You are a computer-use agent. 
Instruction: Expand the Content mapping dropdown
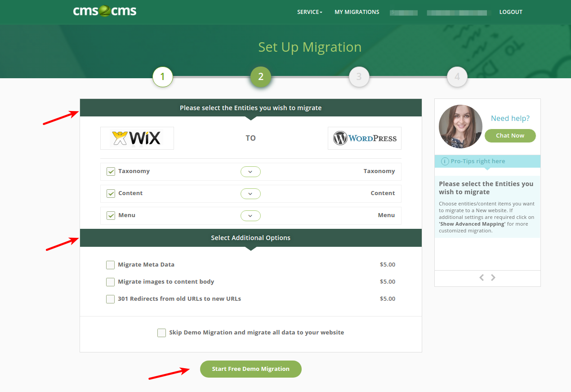coord(250,193)
